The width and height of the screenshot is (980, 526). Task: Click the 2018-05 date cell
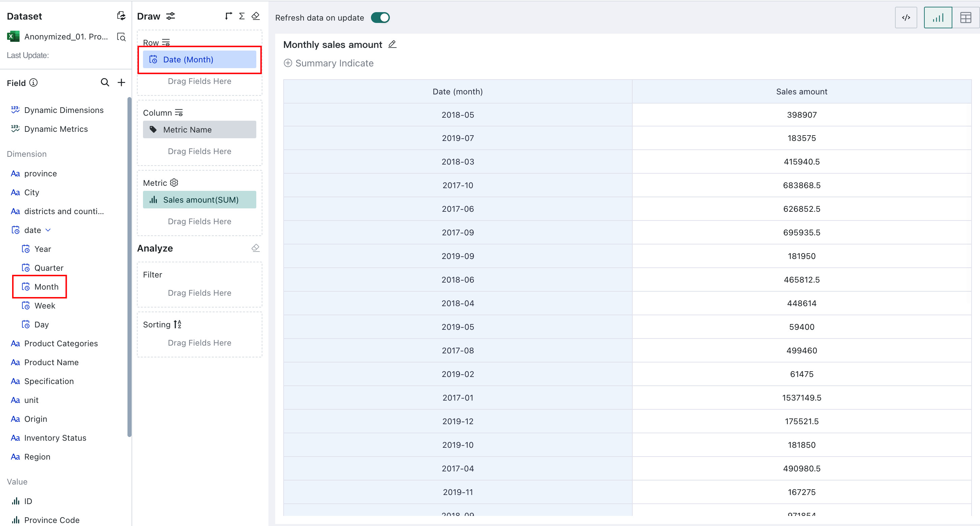pyautogui.click(x=458, y=115)
